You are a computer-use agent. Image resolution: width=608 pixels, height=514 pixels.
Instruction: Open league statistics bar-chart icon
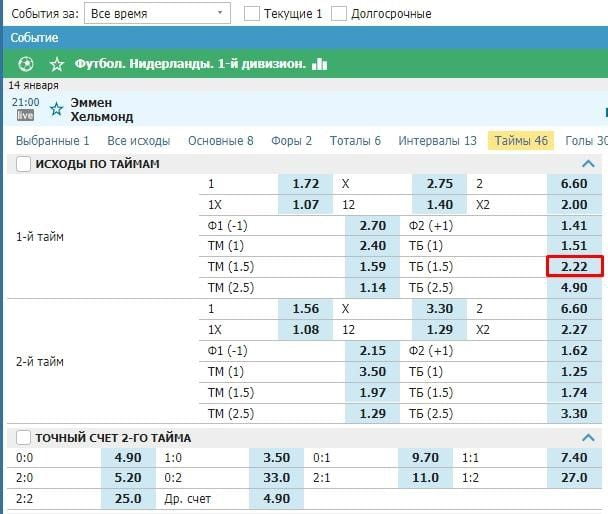pos(320,64)
